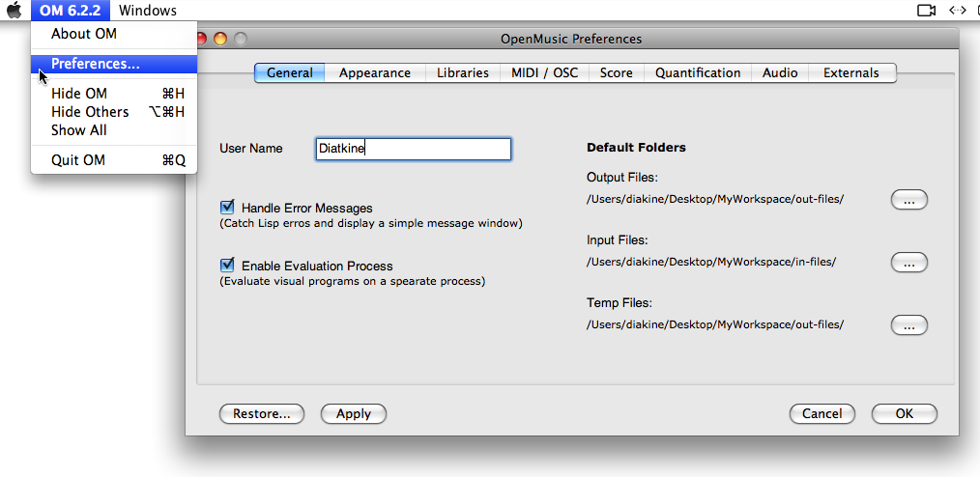
Task: Confirm preferences with OK button
Action: [x=905, y=413]
